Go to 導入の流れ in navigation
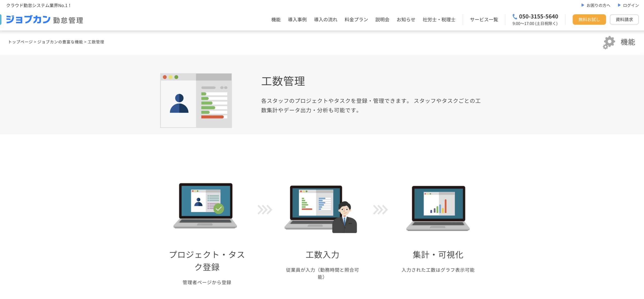Viewport: 644px width, 299px height. point(326,20)
